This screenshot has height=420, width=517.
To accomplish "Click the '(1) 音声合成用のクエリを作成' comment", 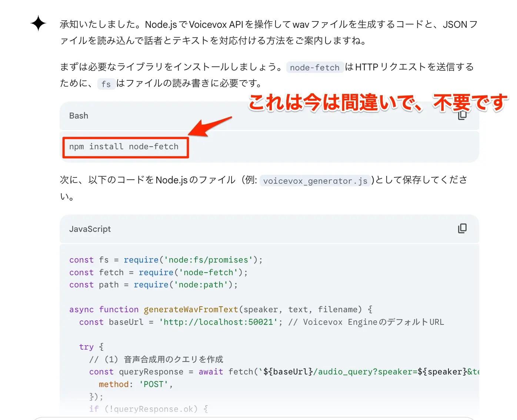I will pos(156,359).
